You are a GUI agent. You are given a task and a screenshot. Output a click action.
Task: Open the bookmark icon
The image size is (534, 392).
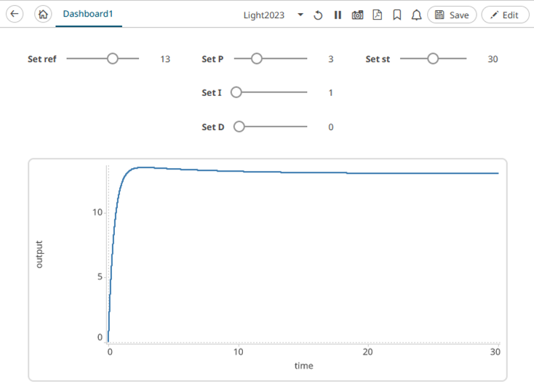396,15
